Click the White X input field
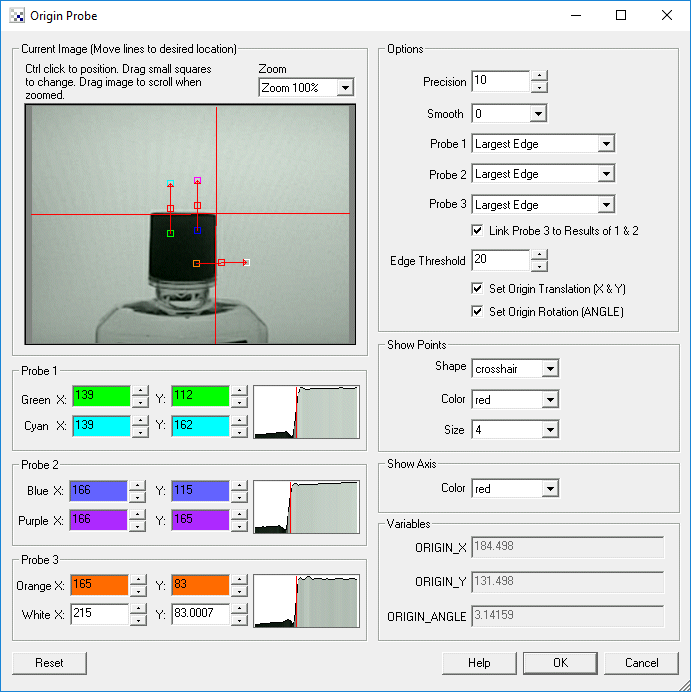This screenshot has height=692, width=691. (99, 615)
